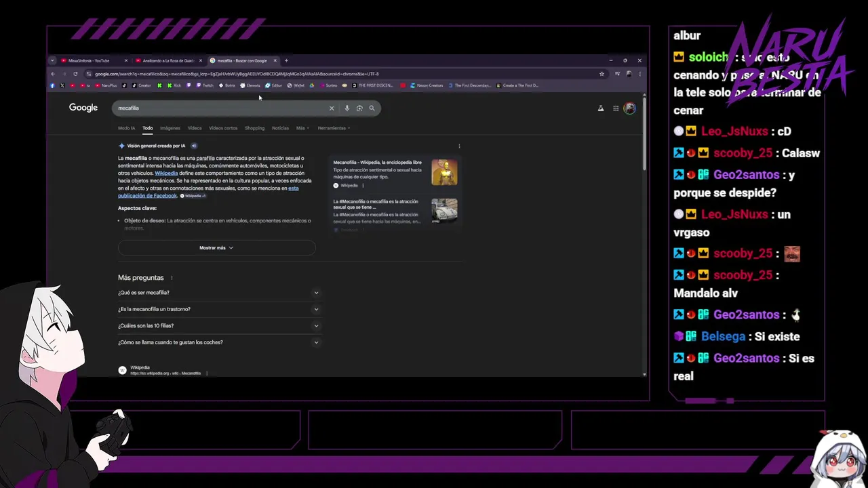This screenshot has height=488, width=868.
Task: Click the emote in scooby_25's chat message
Action: point(791,254)
